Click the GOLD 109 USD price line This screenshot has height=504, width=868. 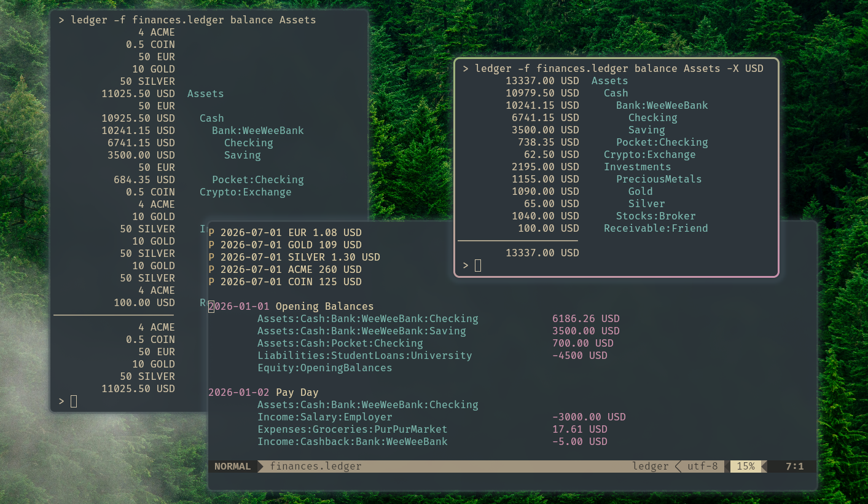(285, 245)
